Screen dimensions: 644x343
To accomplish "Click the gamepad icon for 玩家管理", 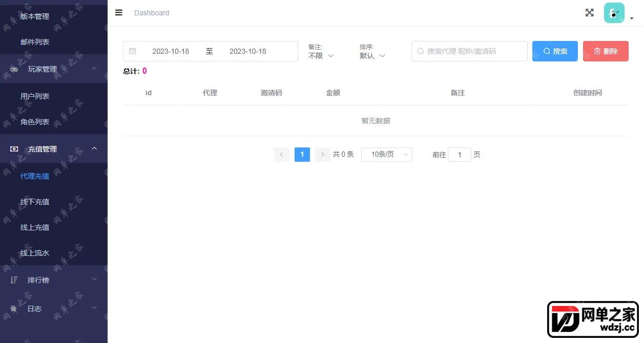I will (14, 69).
